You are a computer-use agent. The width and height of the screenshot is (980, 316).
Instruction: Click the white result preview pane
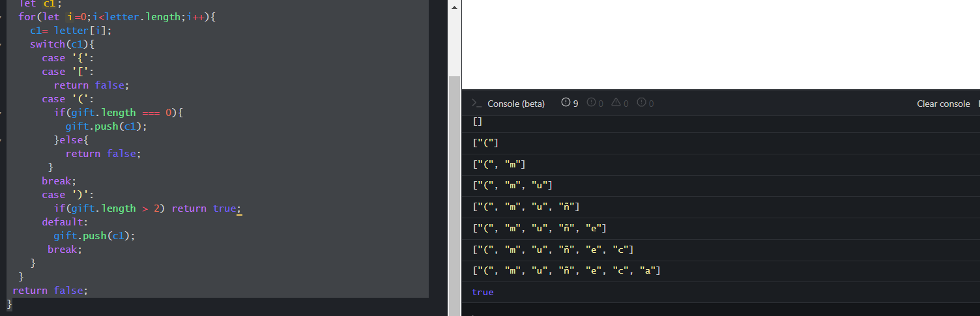coord(721,44)
